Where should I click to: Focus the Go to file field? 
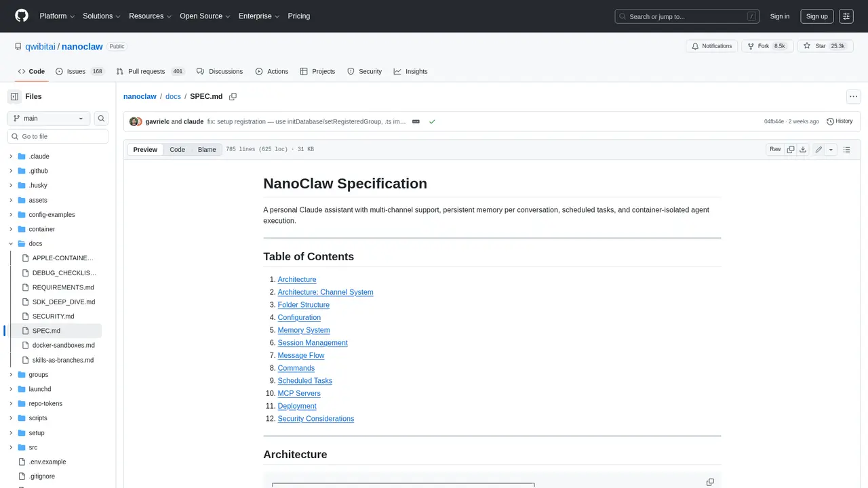coord(58,136)
